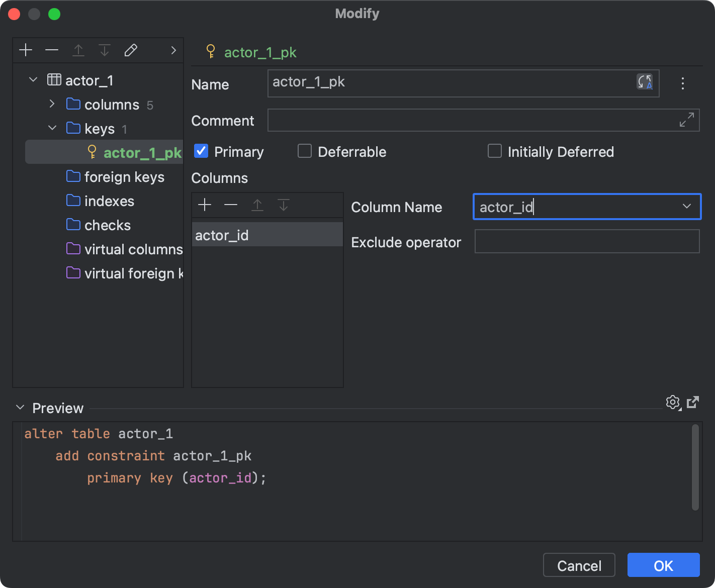Open the Column Name dropdown
The image size is (715, 588).
click(686, 207)
